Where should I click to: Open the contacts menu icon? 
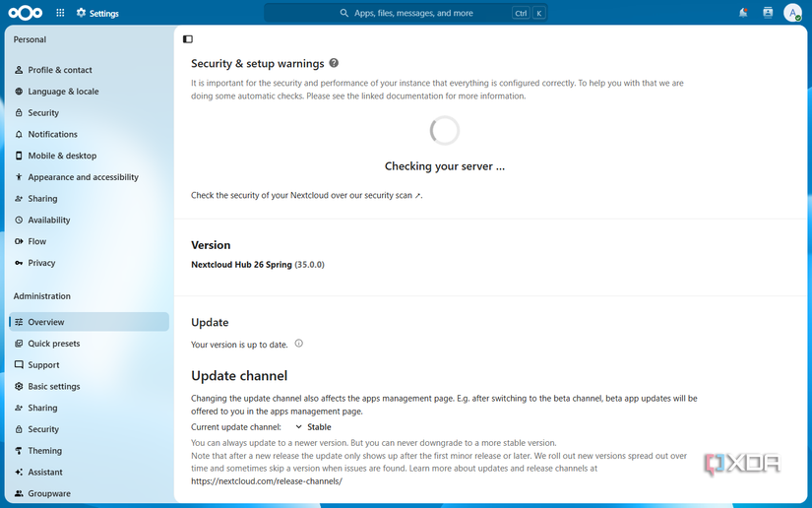(768, 13)
